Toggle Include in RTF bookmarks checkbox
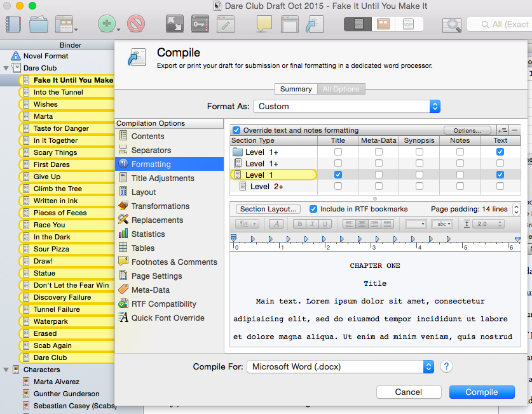This screenshot has height=414, width=532. (313, 209)
